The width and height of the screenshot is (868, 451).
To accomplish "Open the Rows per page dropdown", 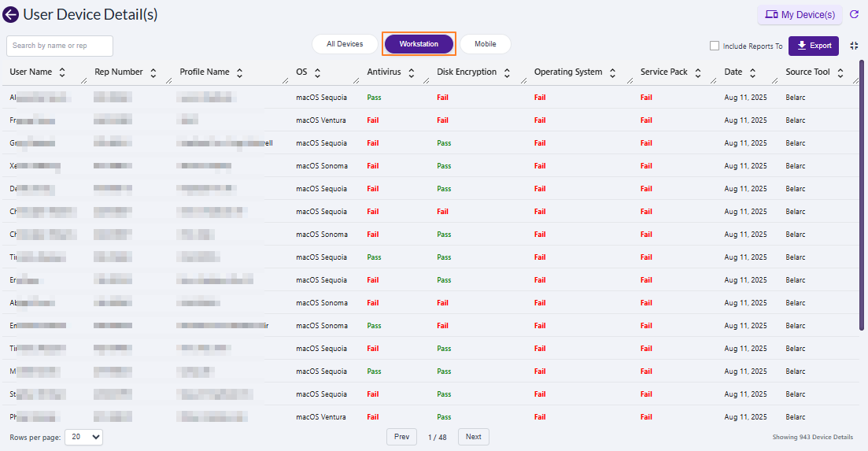I will (83, 437).
